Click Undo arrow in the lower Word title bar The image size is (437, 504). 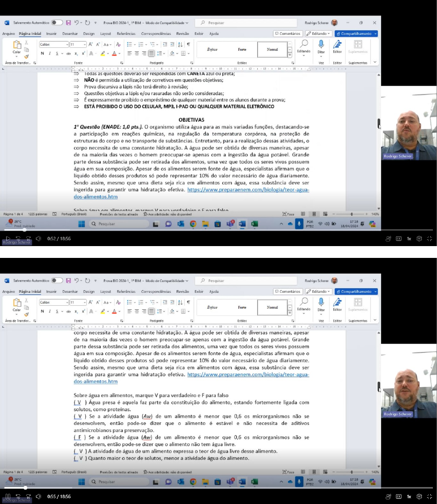click(77, 281)
